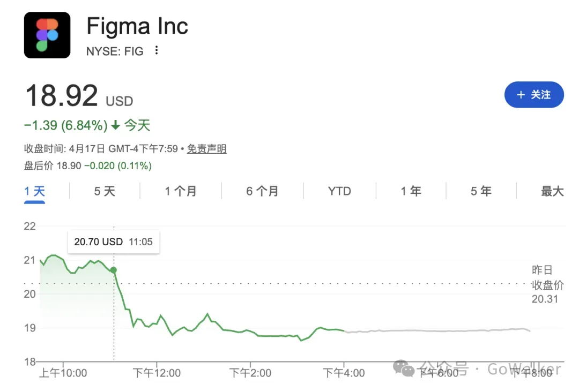
Task: Click the Figma logo icon
Action: tap(47, 35)
